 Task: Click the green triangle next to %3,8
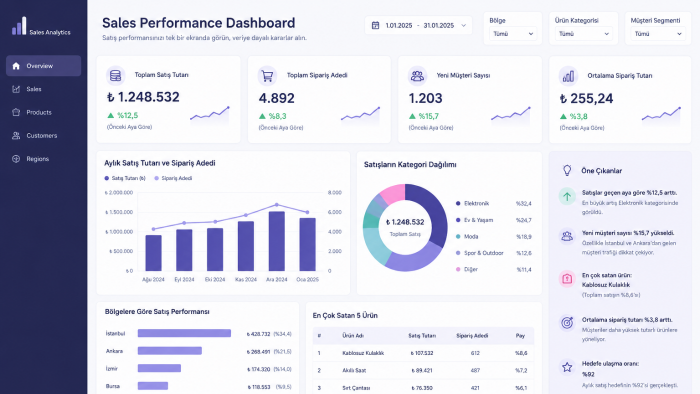point(563,117)
